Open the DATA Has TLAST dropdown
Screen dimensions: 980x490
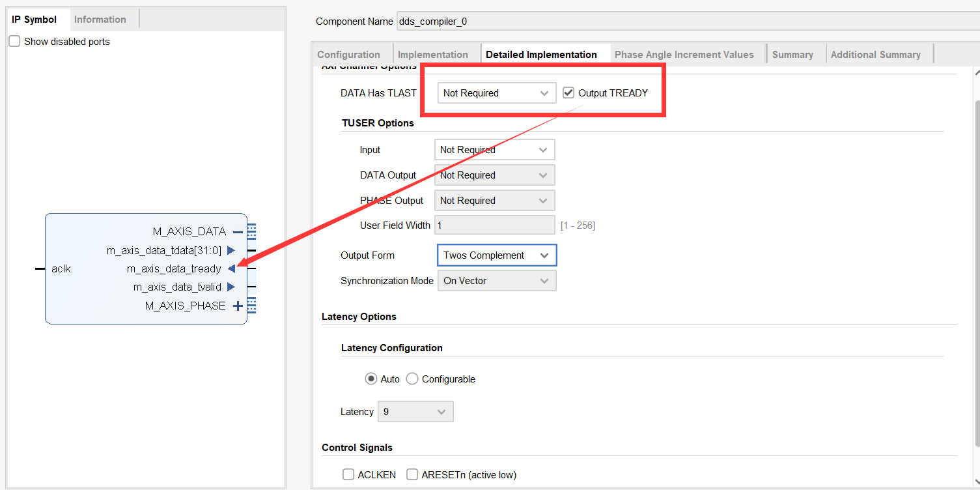[496, 93]
